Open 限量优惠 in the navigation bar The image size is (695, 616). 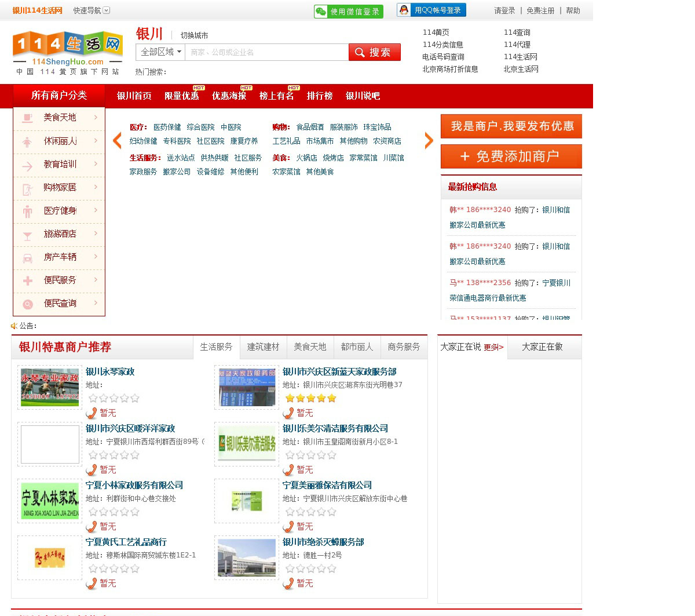pyautogui.click(x=181, y=96)
